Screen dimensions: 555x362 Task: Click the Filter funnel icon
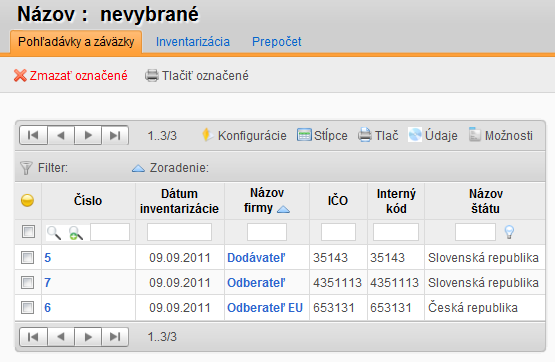pyautogui.click(x=26, y=168)
